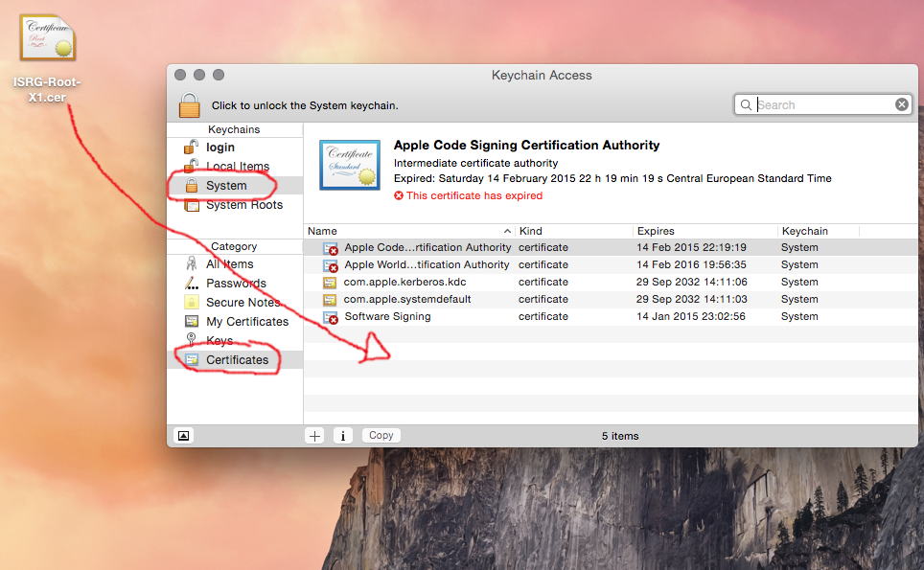Select the Apple Code Signing Certification Authority row
This screenshot has width=924, height=570.
pyautogui.click(x=611, y=247)
